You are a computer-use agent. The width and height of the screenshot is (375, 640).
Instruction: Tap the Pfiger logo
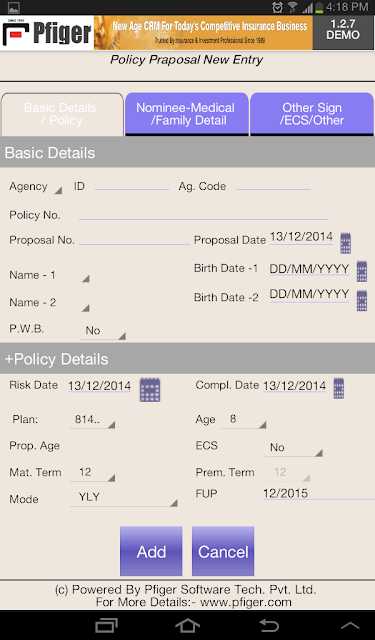[47, 33]
